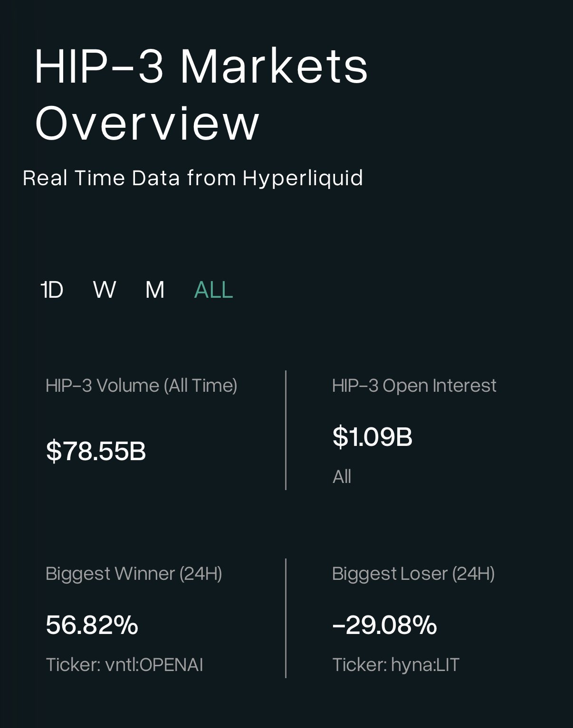Click the Biggest Loser (24H) label
The height and width of the screenshot is (728, 573).
point(413,574)
